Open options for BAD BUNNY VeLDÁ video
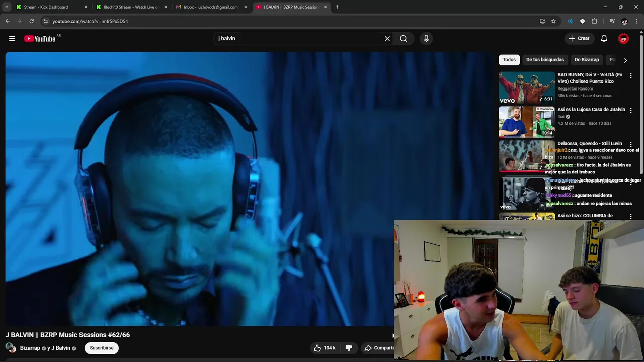The width and height of the screenshot is (644, 362). pyautogui.click(x=631, y=75)
